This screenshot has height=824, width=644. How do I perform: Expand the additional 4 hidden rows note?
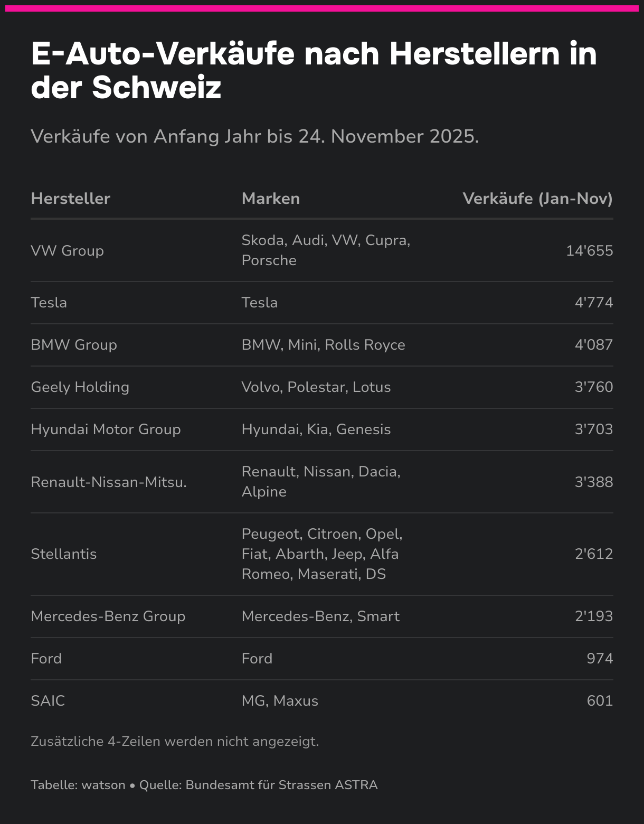click(175, 741)
